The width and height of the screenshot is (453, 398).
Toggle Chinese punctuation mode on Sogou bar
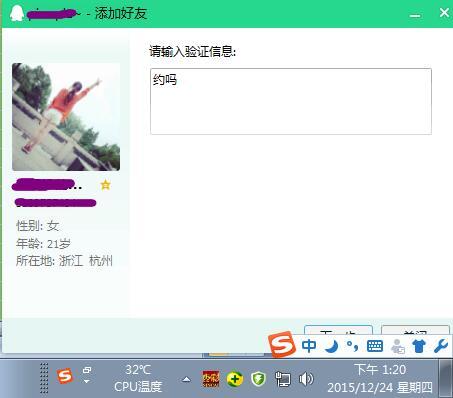[352, 346]
